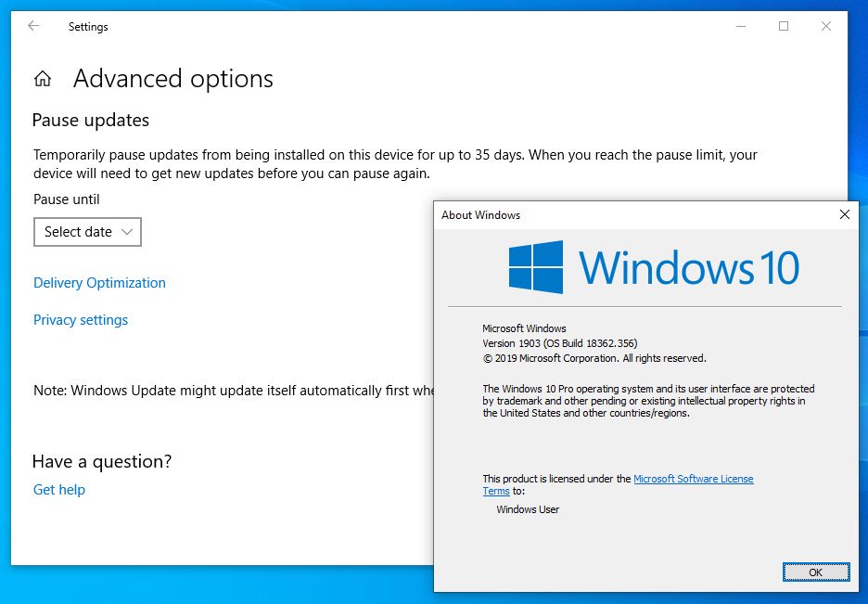Screen dimensions: 868x604
Task: Maximize the Settings window
Action: (x=784, y=26)
